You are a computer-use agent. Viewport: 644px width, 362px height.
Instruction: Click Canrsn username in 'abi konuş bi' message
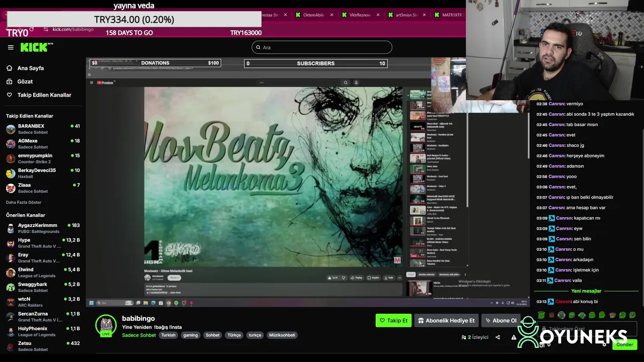point(563,302)
